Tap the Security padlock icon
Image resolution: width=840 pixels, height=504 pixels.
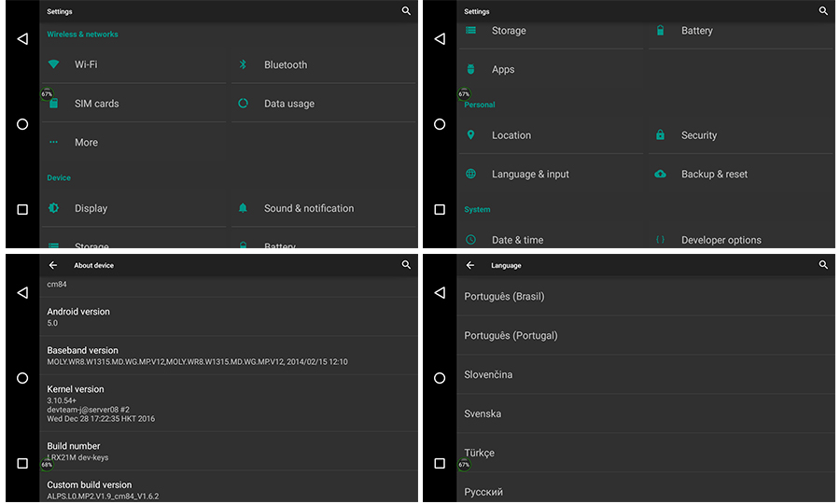(660, 135)
